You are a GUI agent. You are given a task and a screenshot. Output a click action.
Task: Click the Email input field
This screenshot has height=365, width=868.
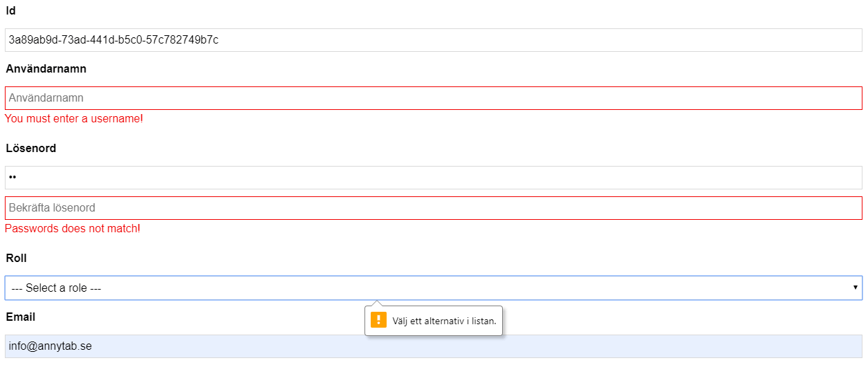(x=434, y=346)
